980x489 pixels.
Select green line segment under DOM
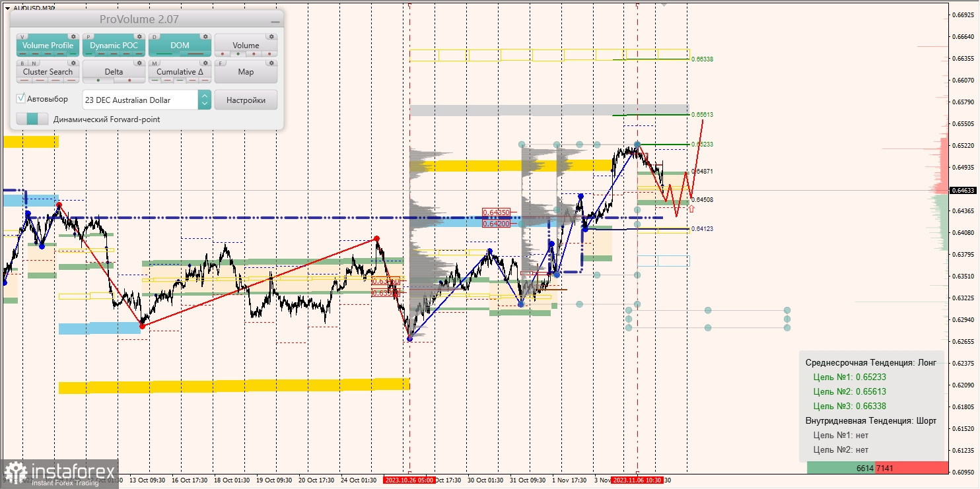pos(164,53)
